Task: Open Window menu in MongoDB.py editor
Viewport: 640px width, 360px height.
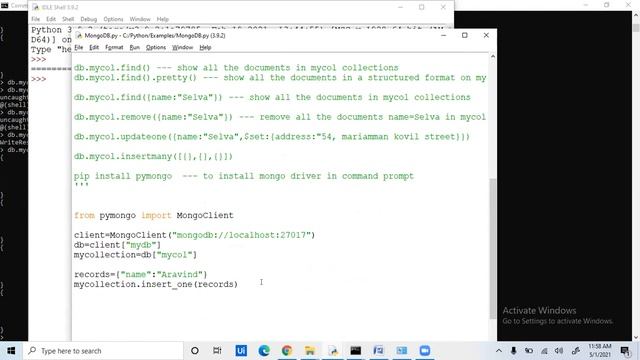Action: pos(182,47)
